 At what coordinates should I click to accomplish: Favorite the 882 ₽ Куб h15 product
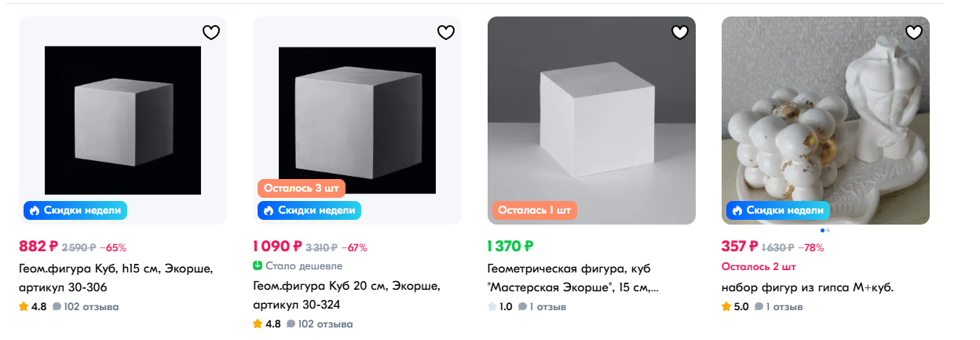211,32
